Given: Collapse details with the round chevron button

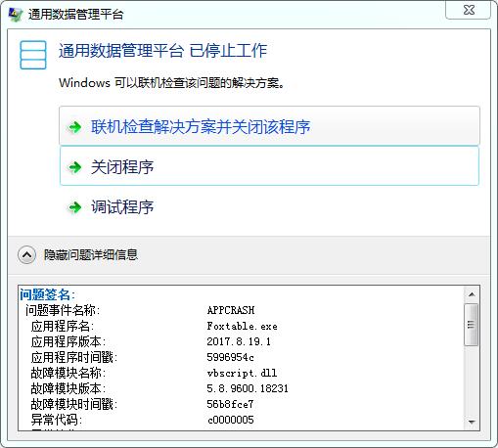Looking at the screenshot, I should point(26,255).
